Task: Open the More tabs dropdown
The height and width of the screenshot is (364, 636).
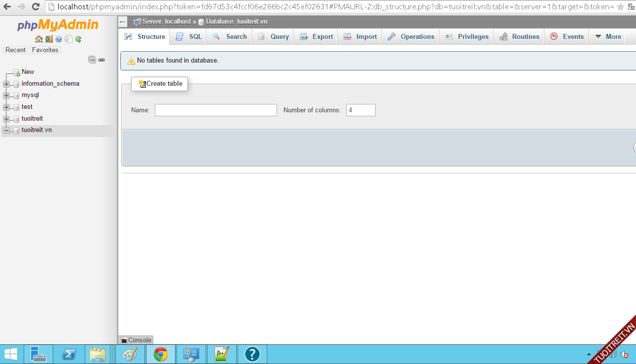Action: (608, 36)
